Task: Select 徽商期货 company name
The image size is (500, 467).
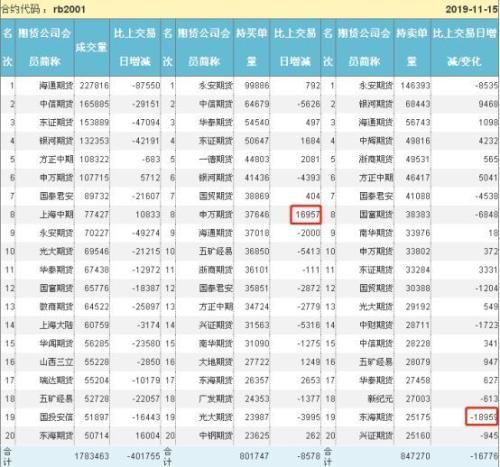Action: point(56,306)
